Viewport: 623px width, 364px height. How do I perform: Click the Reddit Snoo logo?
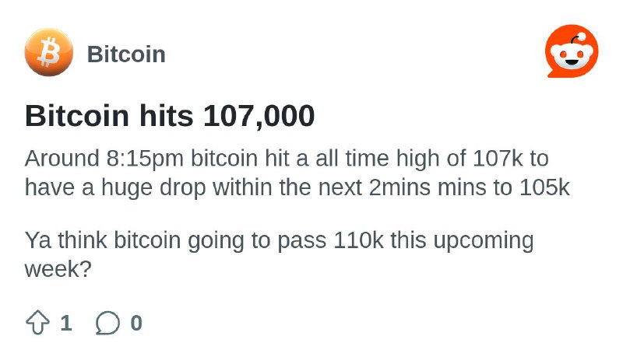pyautogui.click(x=572, y=51)
